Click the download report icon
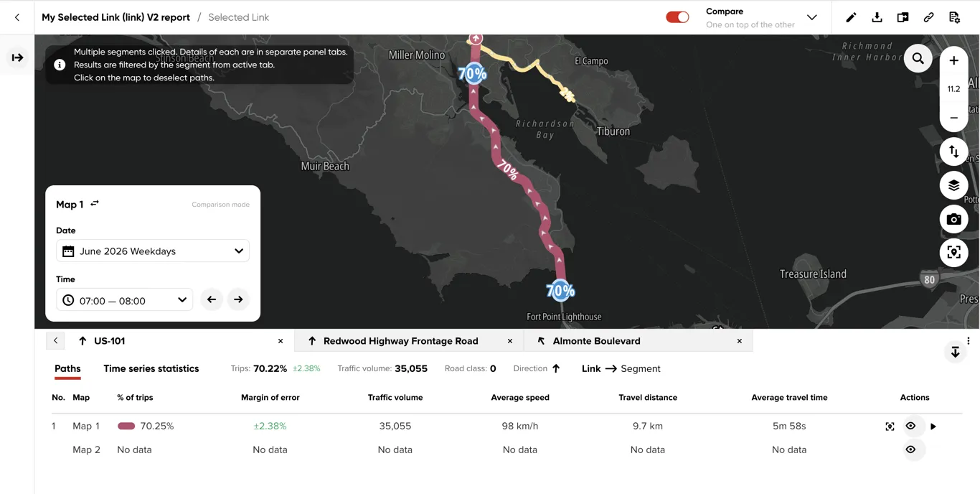Screen dimensions: 980x494 (x=877, y=17)
